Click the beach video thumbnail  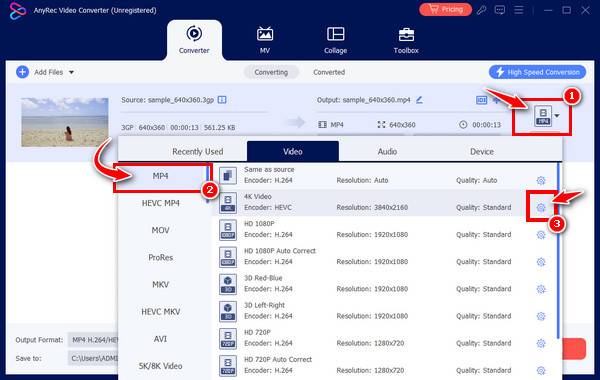[65, 122]
